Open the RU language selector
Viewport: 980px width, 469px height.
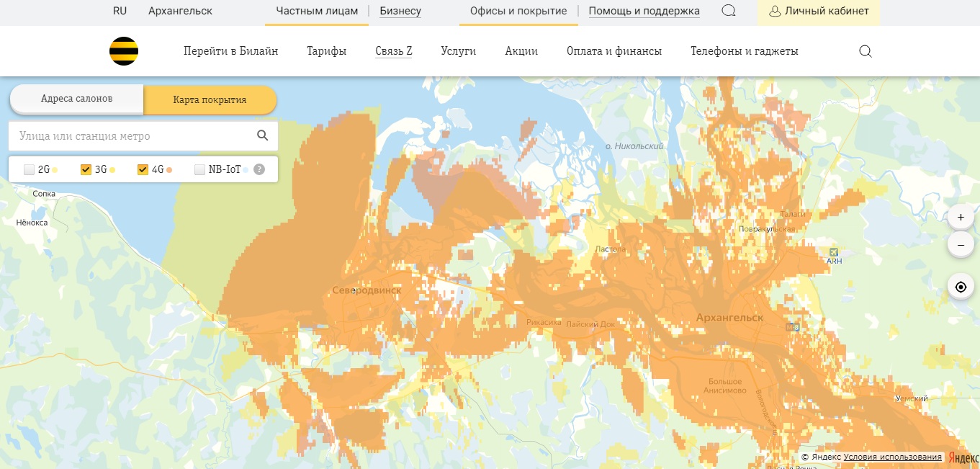point(120,11)
